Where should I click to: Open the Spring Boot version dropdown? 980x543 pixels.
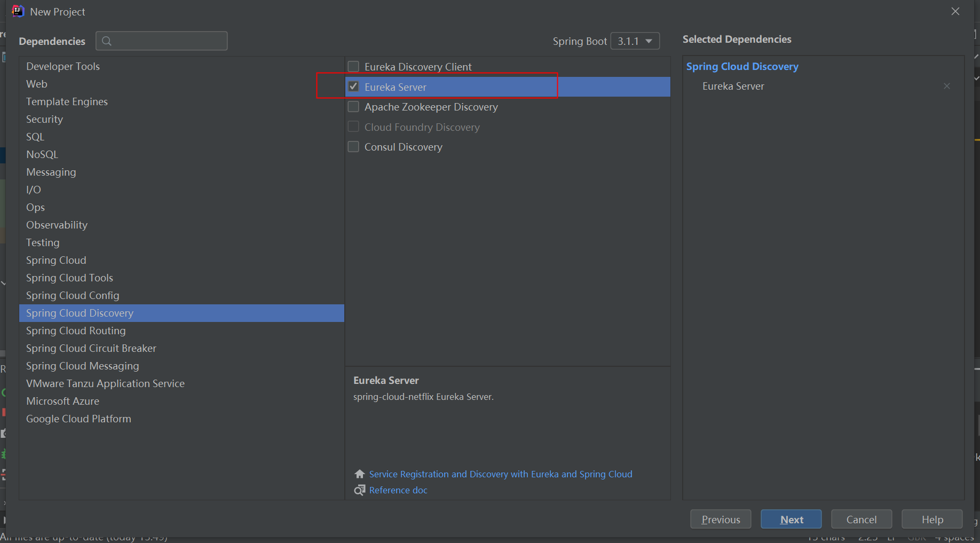[x=635, y=41]
